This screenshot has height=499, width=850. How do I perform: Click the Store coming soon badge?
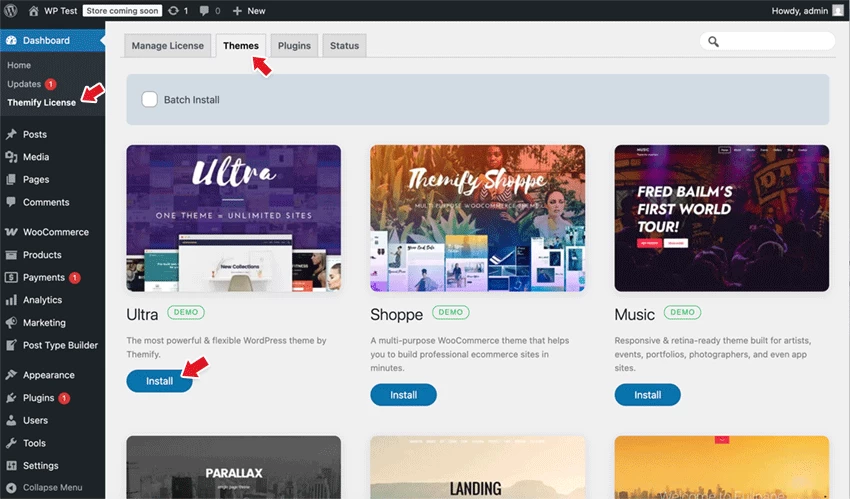click(123, 11)
